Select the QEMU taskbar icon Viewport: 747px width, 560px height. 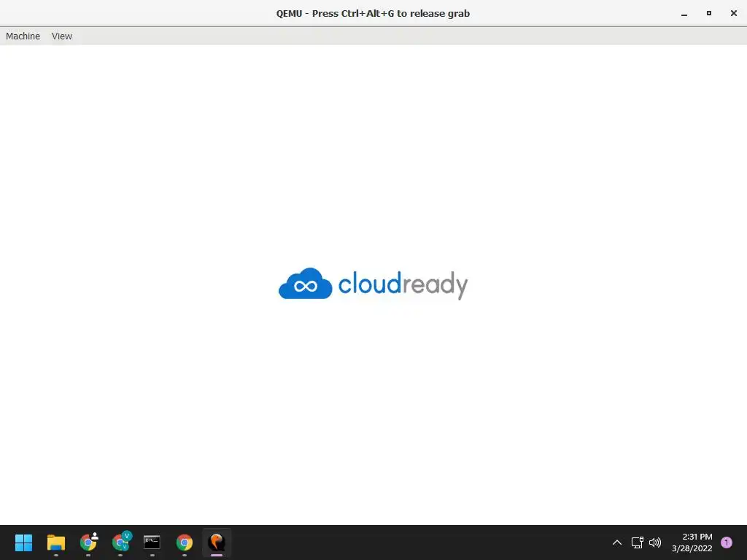[x=217, y=542]
